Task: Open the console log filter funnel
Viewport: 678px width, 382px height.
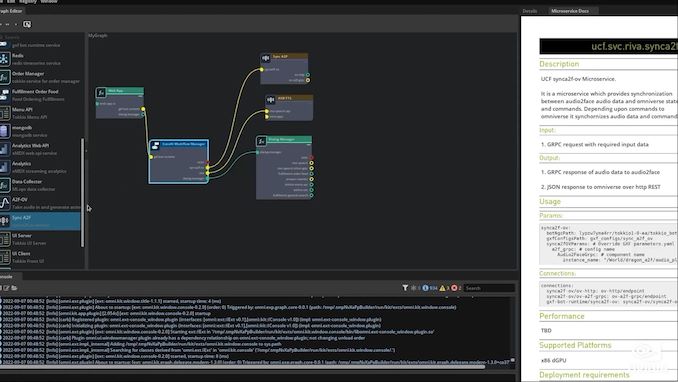Action: click(405, 288)
